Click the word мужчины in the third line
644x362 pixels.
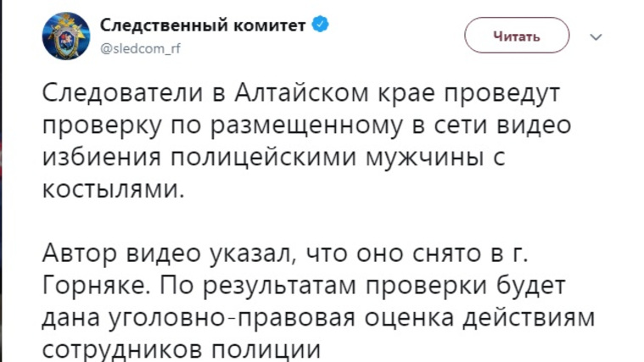click(425, 159)
